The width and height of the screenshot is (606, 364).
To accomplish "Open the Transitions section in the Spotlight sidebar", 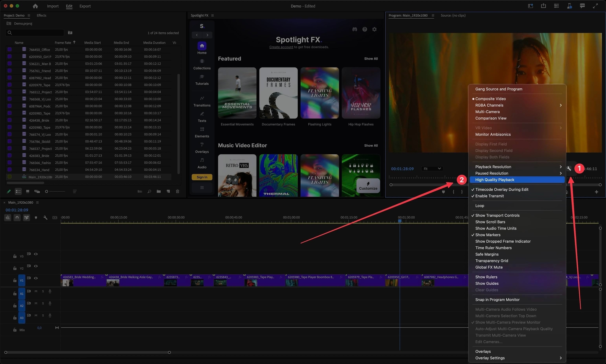I will pos(202,101).
